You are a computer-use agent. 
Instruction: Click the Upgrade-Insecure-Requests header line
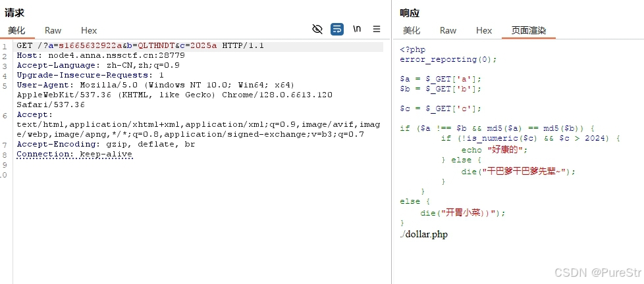point(90,75)
